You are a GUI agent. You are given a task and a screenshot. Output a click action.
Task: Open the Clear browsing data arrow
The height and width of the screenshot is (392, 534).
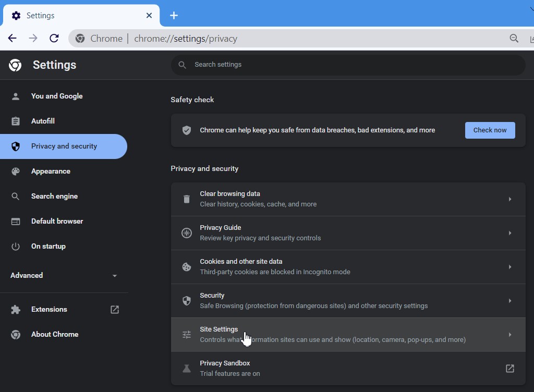510,199
